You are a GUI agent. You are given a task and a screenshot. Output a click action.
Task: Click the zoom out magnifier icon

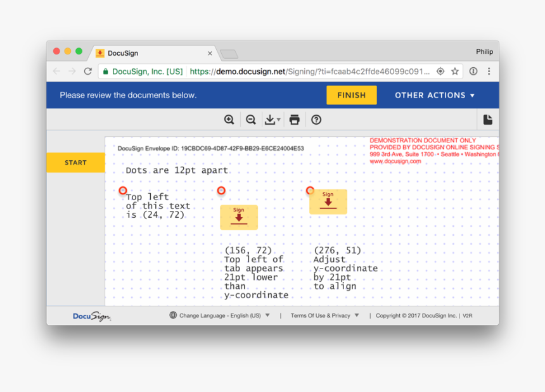tap(250, 120)
